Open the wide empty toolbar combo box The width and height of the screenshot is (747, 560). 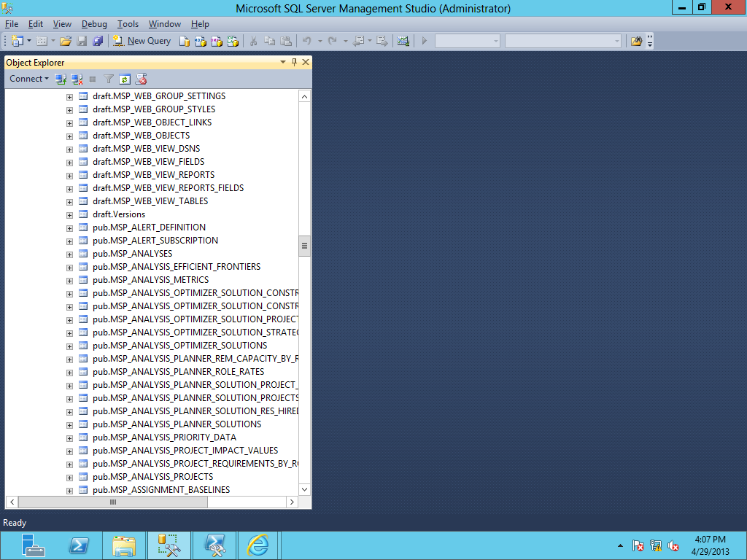563,41
